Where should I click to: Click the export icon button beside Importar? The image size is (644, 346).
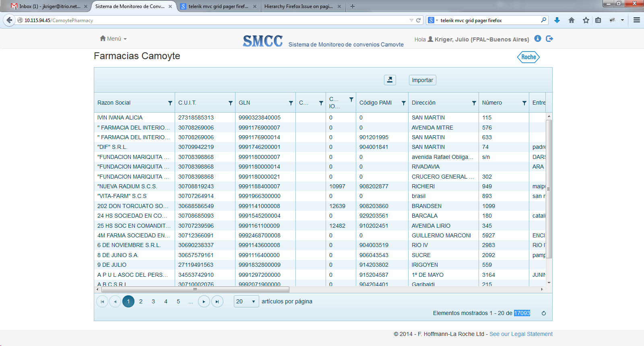tap(390, 80)
